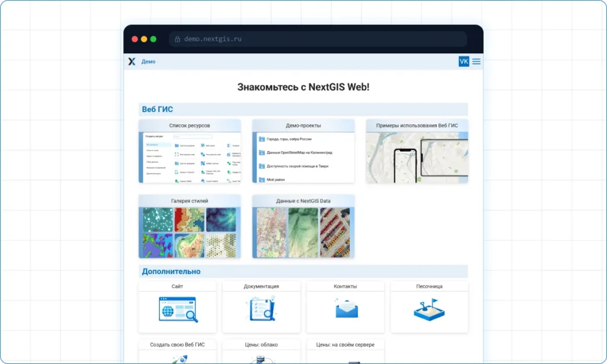Screen dimensions: 607x364
Task: Open the Мой район demo project
Action: pos(277,180)
